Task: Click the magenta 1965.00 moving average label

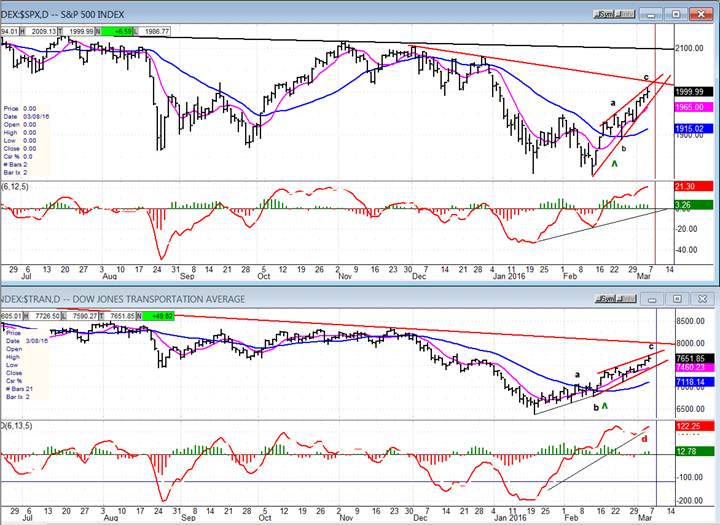Action: tap(693, 107)
